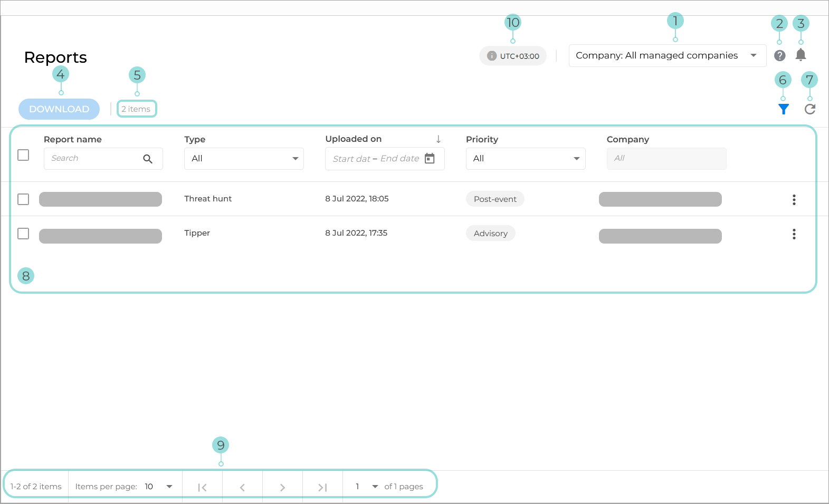The image size is (829, 504).
Task: Focus the Report name search field
Action: tap(103, 159)
